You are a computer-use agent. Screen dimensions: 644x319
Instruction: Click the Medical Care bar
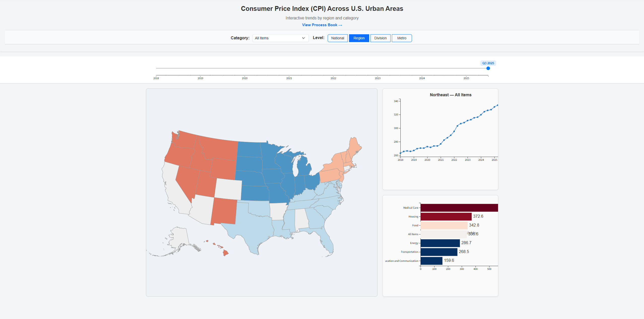point(459,208)
